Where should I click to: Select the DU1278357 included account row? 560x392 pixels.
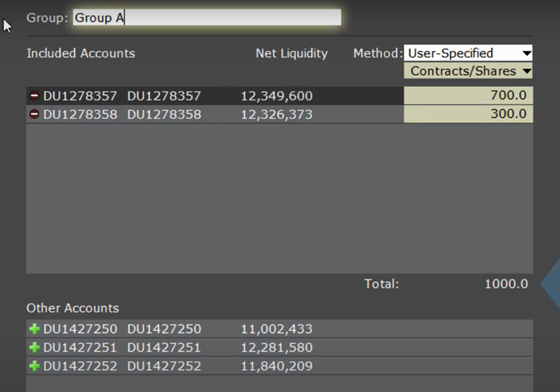coord(164,96)
